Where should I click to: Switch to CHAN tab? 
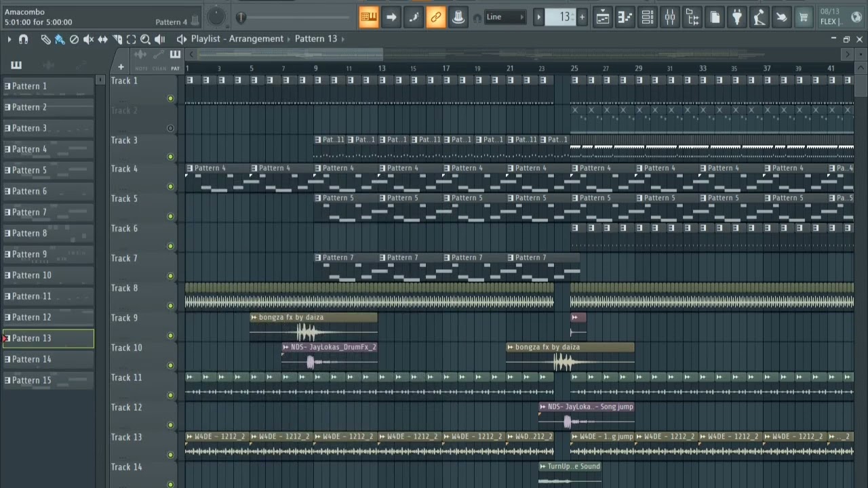point(159,68)
